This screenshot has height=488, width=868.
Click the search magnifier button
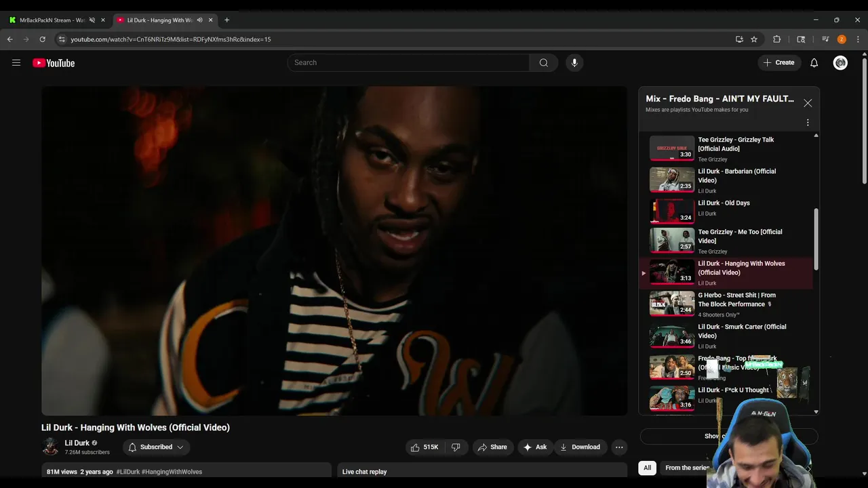[544, 63]
